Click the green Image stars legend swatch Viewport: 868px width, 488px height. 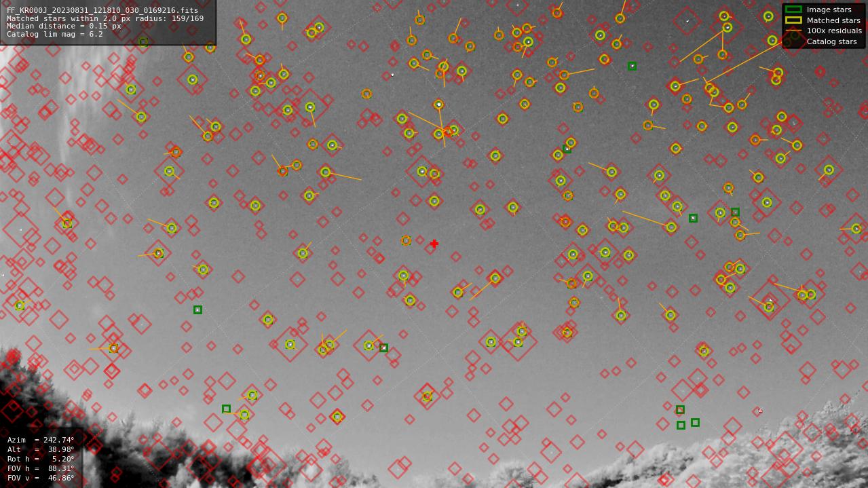[793, 10]
